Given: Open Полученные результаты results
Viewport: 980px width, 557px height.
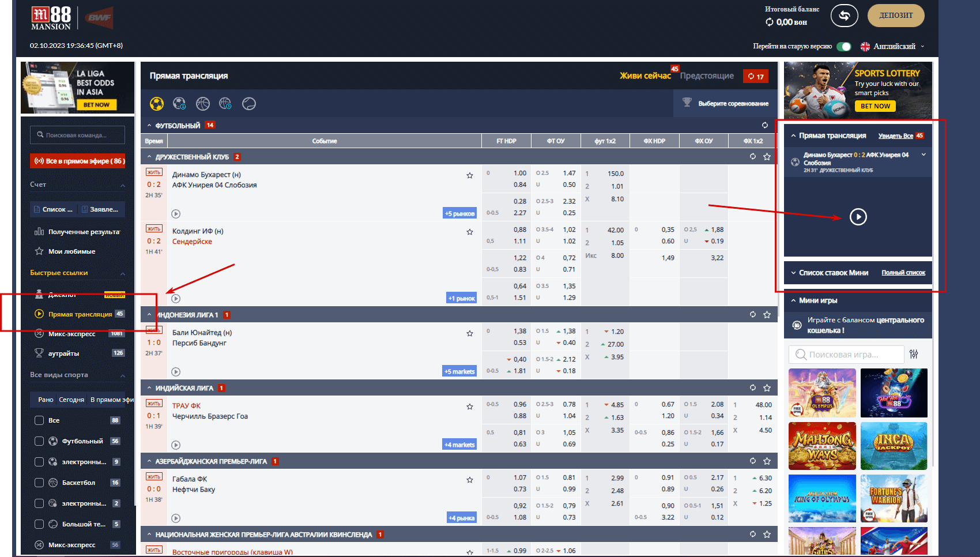Looking at the screenshot, I should [77, 232].
